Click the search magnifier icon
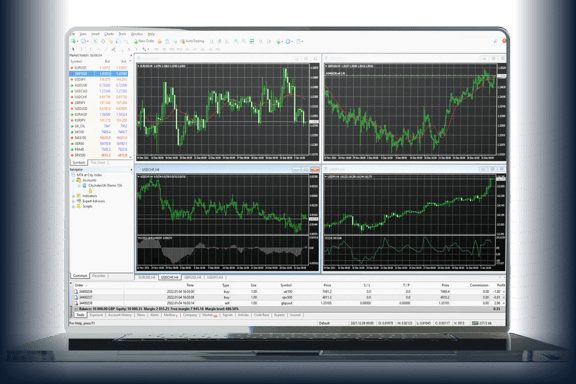This screenshot has width=576, height=384. pyautogui.click(x=495, y=41)
